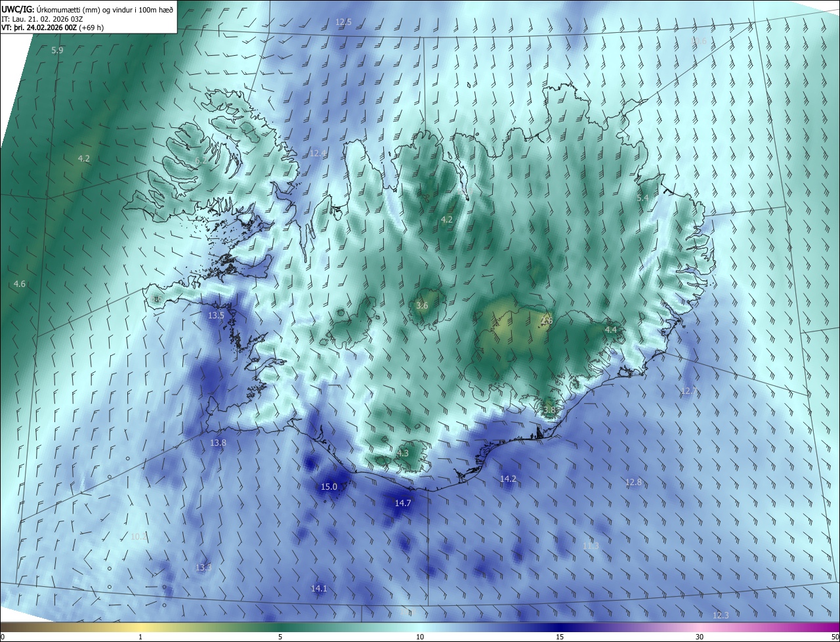Click the 4.3 value label

[x=402, y=453]
